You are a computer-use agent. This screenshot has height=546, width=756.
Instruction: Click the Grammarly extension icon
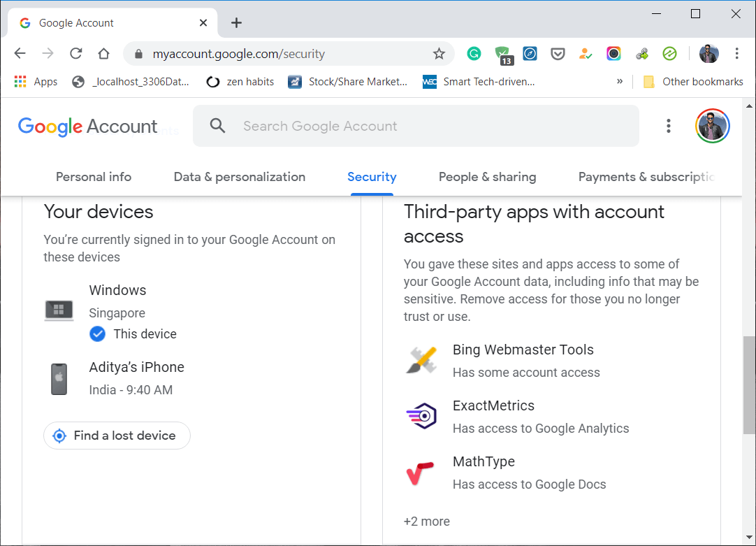(474, 53)
